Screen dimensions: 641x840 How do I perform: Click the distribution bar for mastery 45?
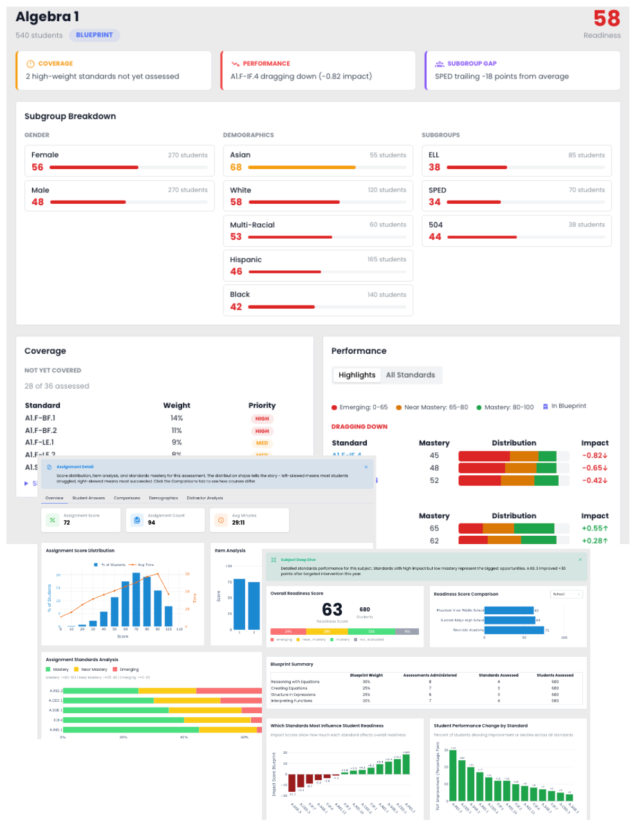(514, 456)
